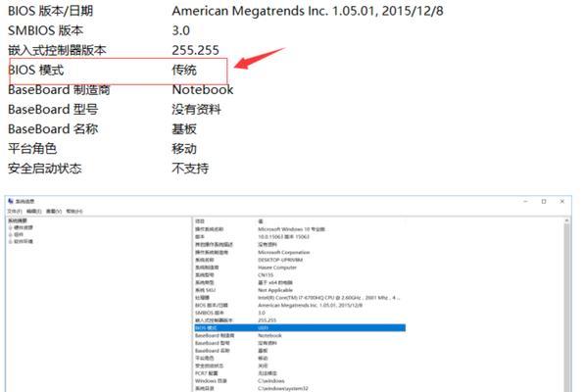Click the scroll-up arrow of details scrollbar
The height and width of the screenshot is (392, 584).
click(567, 220)
